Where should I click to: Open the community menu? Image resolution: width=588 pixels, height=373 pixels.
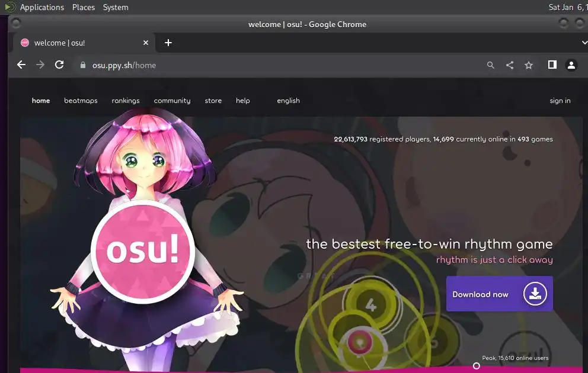point(172,101)
